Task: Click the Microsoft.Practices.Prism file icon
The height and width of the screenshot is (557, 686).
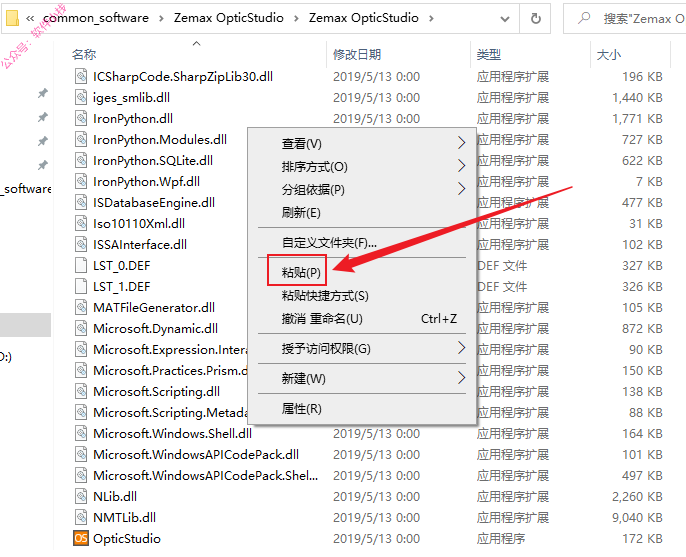Action: 81,371
